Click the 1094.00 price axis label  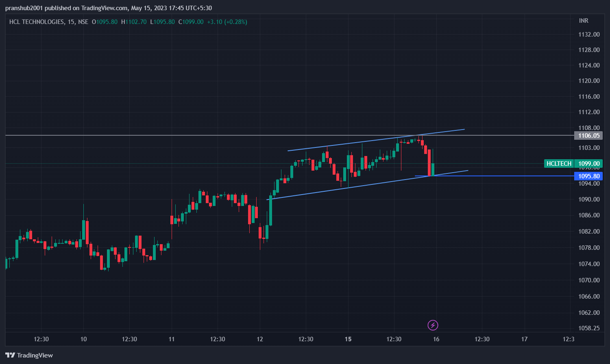[x=589, y=184]
